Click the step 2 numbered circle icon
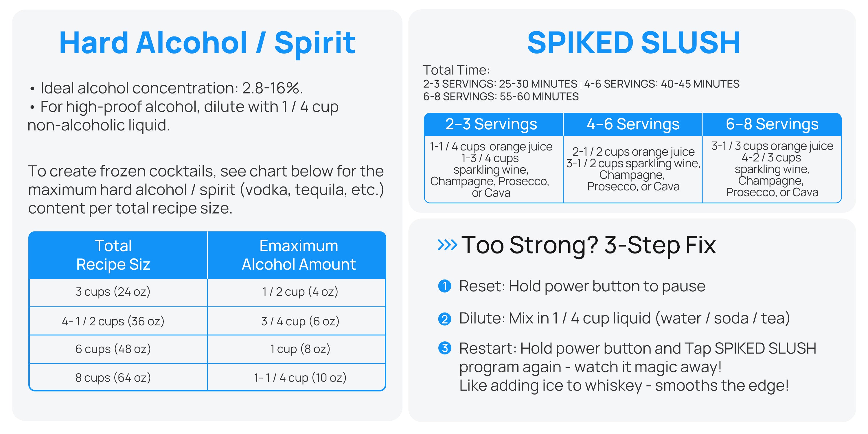Screen dimensions: 868x434 point(444,319)
